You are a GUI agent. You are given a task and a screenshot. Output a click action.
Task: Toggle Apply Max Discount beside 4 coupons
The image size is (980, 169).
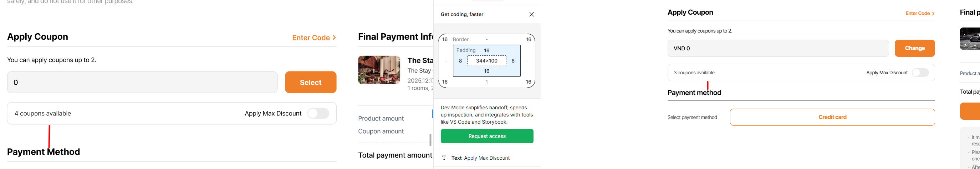(x=318, y=113)
